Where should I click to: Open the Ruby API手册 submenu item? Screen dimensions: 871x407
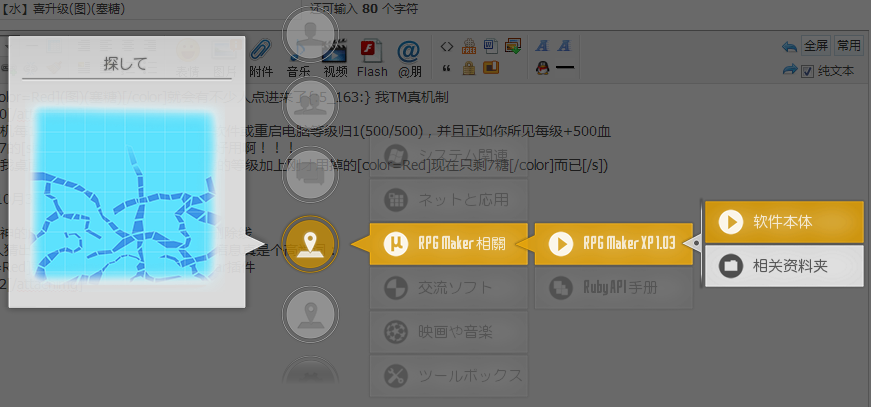tap(614, 288)
